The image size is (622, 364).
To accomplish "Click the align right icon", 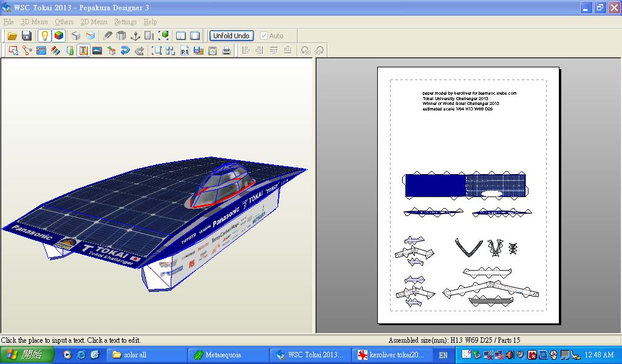I will pos(260,51).
